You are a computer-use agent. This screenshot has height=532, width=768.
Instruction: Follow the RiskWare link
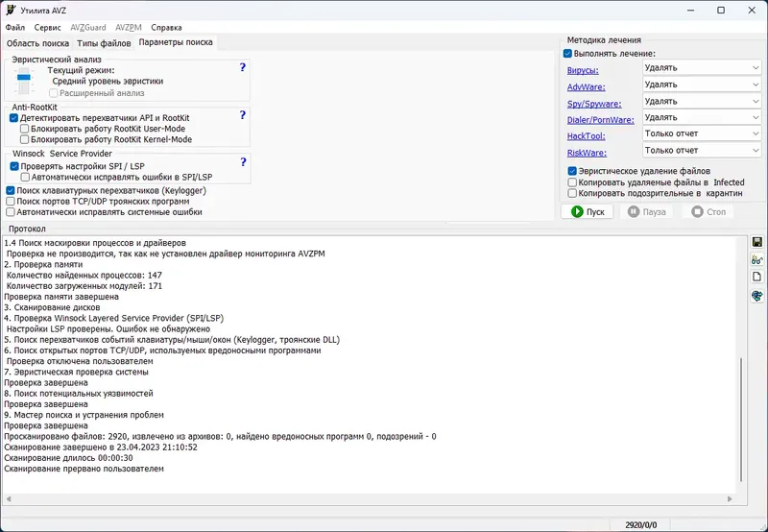click(x=587, y=153)
